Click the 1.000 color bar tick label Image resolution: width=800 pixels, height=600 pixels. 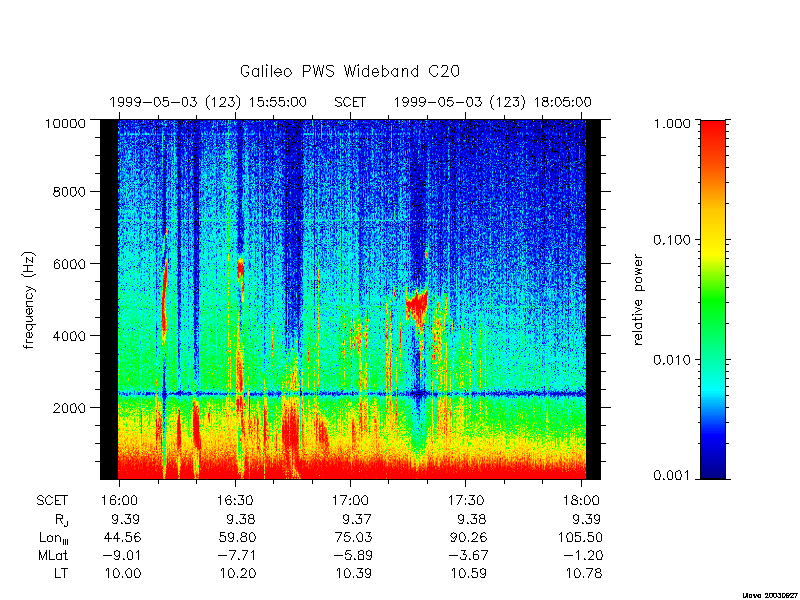click(672, 123)
